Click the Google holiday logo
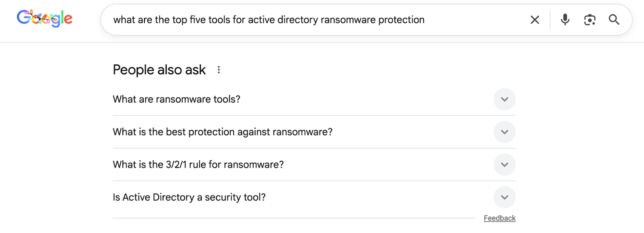Screen dimensions: 644x233 click(x=44, y=18)
